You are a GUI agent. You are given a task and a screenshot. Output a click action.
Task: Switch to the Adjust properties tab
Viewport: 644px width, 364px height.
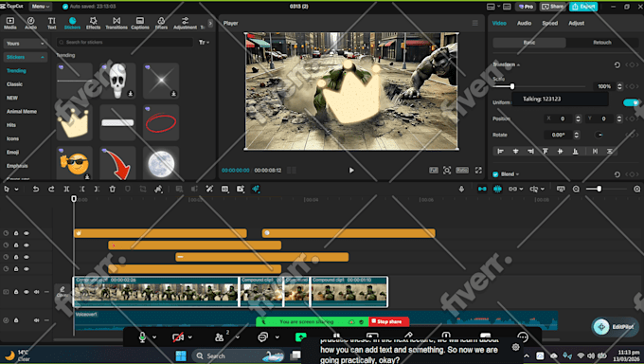[x=576, y=24]
